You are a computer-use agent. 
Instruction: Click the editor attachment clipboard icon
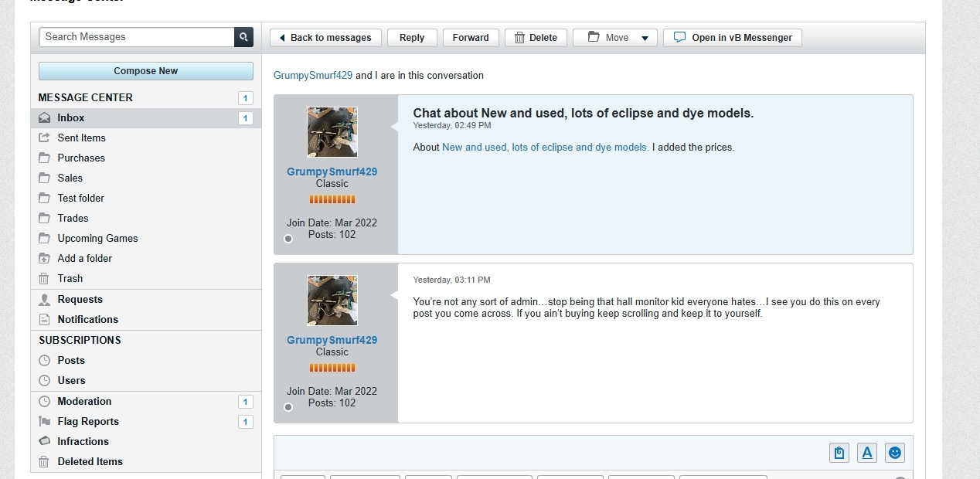839,453
